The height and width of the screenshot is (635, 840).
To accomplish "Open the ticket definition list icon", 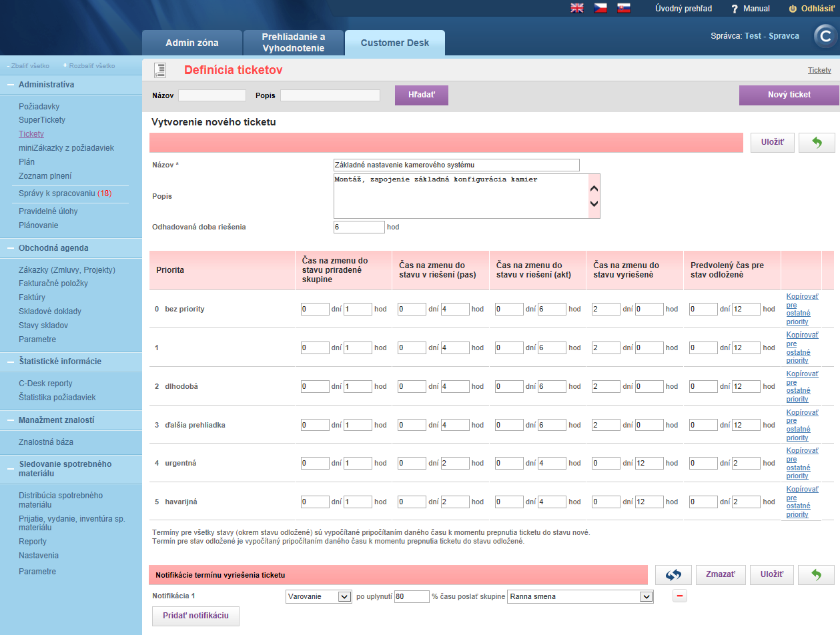I will (159, 69).
